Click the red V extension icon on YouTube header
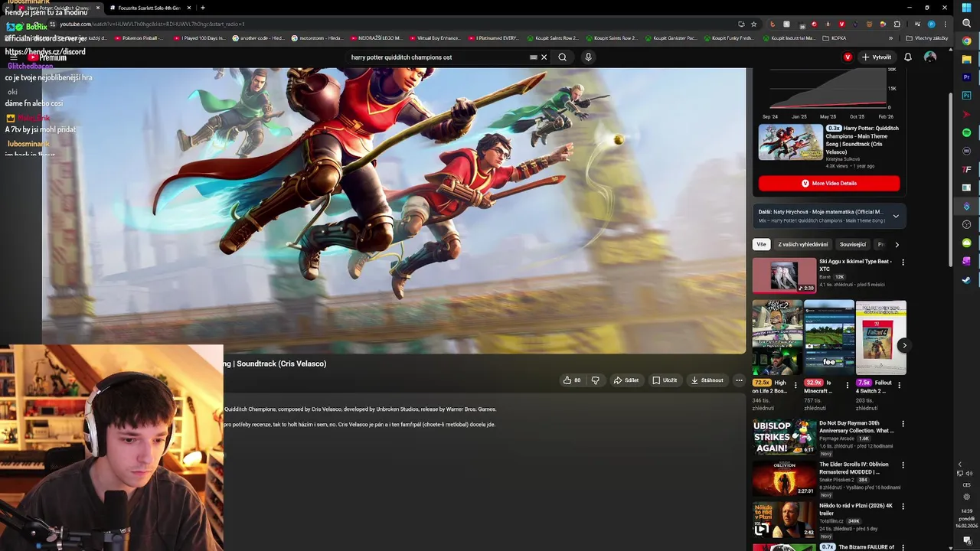 (848, 57)
